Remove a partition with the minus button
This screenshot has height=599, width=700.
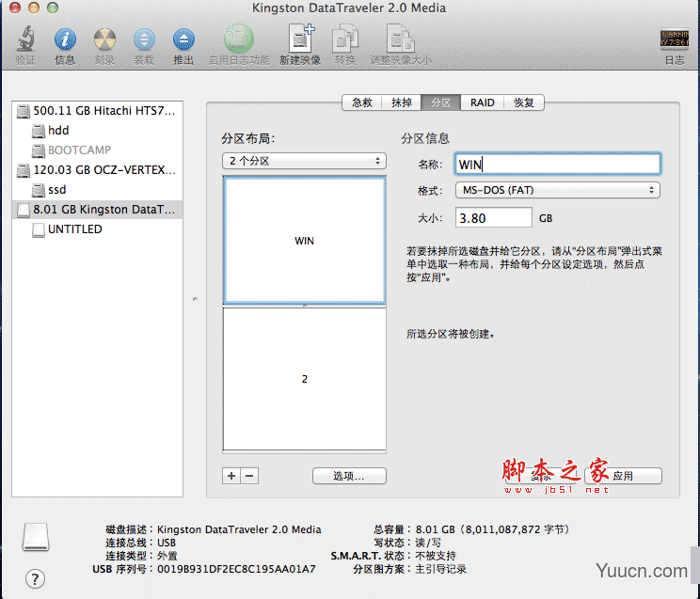tap(249, 476)
